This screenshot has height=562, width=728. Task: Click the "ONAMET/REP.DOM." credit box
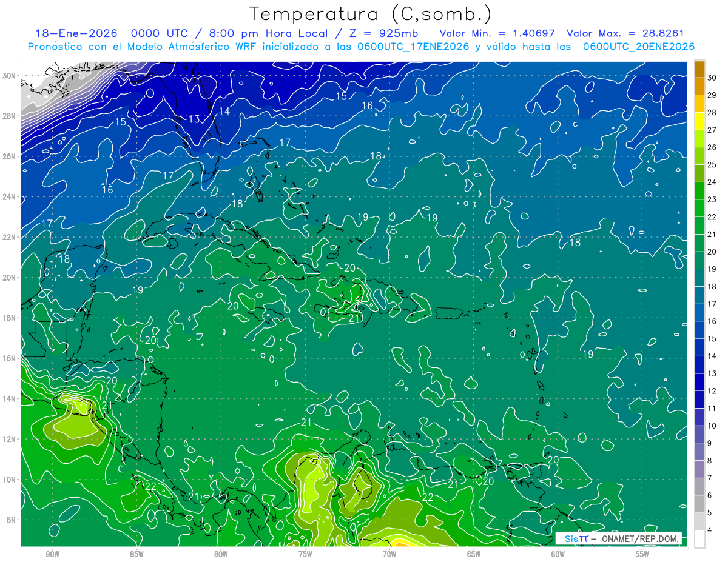619,538
